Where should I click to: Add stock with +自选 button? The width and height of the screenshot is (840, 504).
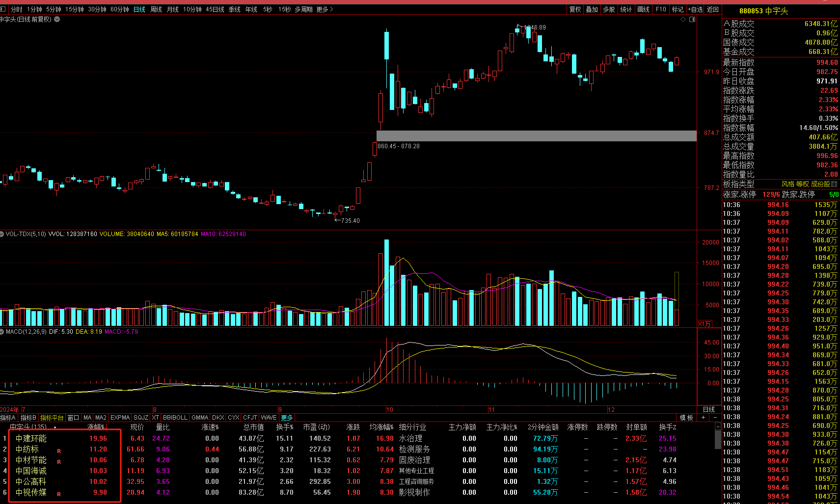[x=695, y=9]
